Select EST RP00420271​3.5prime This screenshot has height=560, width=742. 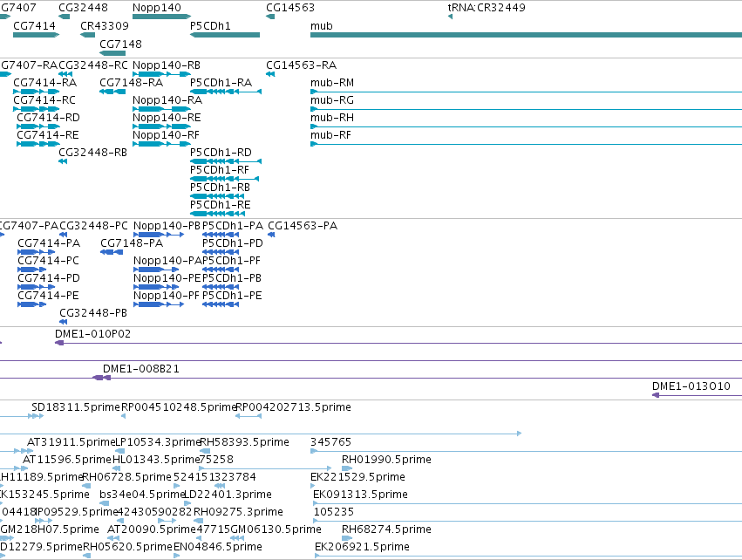coord(248,417)
